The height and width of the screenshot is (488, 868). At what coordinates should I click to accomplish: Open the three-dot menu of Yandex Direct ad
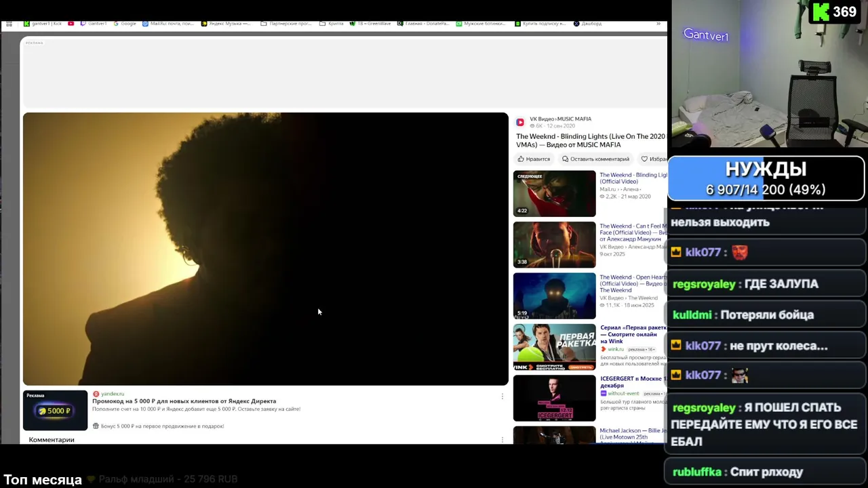point(502,396)
